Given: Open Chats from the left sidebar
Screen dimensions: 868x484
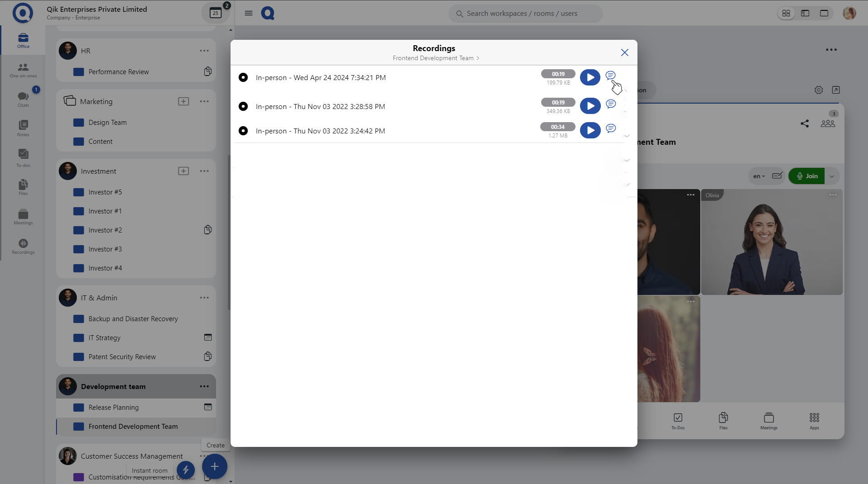Looking at the screenshot, I should pos(23,99).
